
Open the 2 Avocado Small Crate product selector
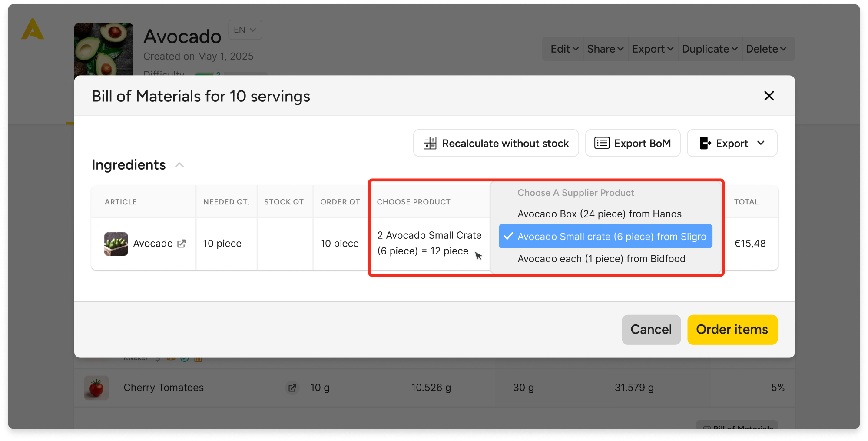click(429, 243)
